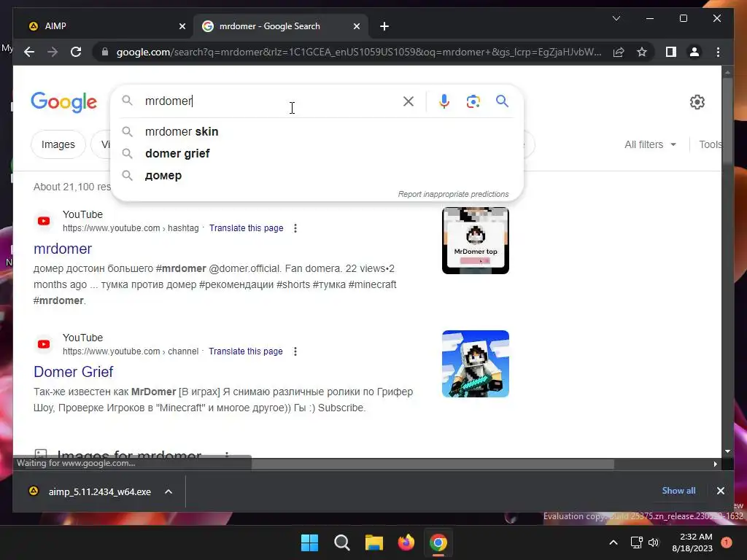
Task: Click the horizontal scrollbar thumb
Action: click(433, 464)
